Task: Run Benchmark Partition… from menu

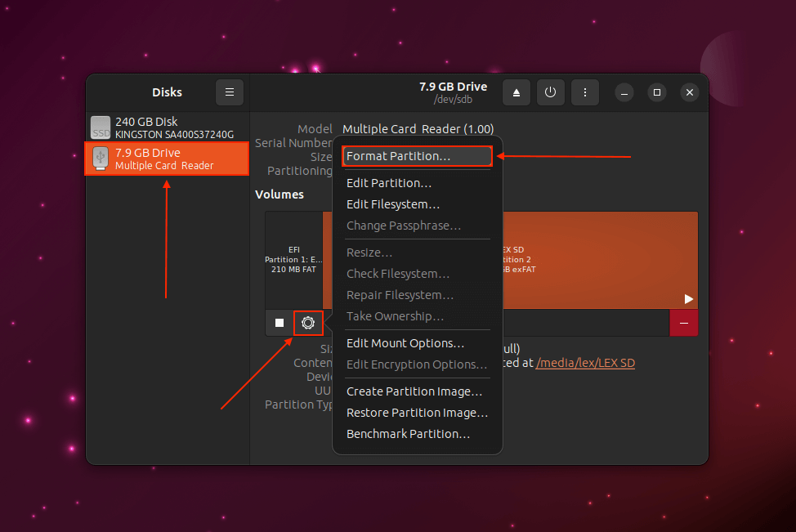Action: [x=408, y=434]
